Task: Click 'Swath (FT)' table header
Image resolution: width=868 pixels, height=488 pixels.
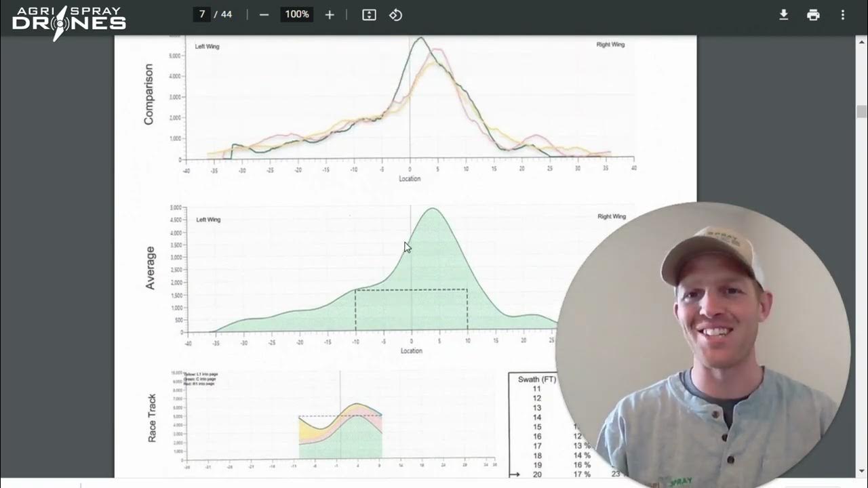Action: [537, 380]
